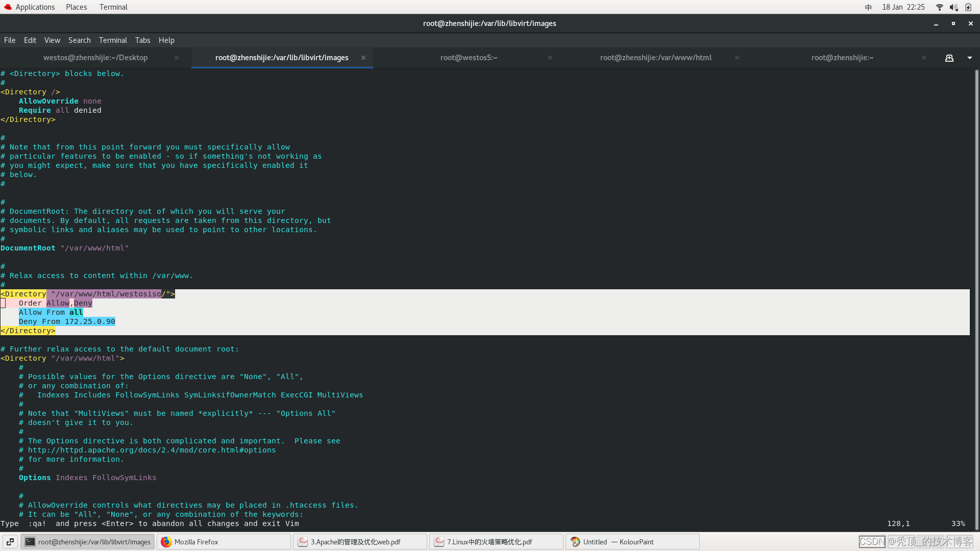The height and width of the screenshot is (551, 980).
Task: Open Untitled — KolourPaint taskbar item
Action: pyautogui.click(x=632, y=542)
